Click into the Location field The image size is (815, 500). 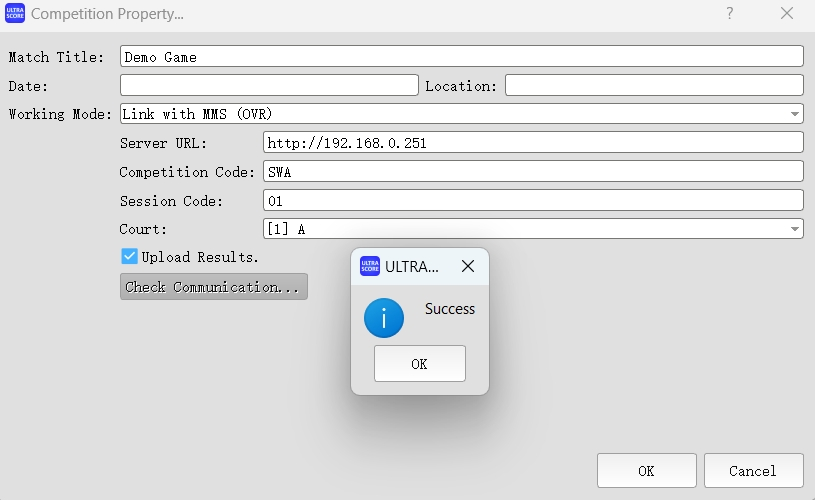(654, 85)
